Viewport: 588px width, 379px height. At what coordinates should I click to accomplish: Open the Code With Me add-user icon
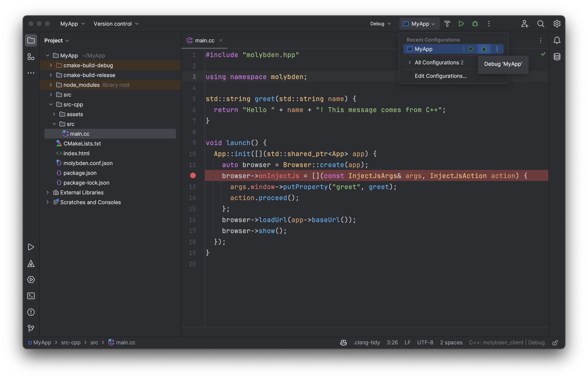click(x=524, y=24)
